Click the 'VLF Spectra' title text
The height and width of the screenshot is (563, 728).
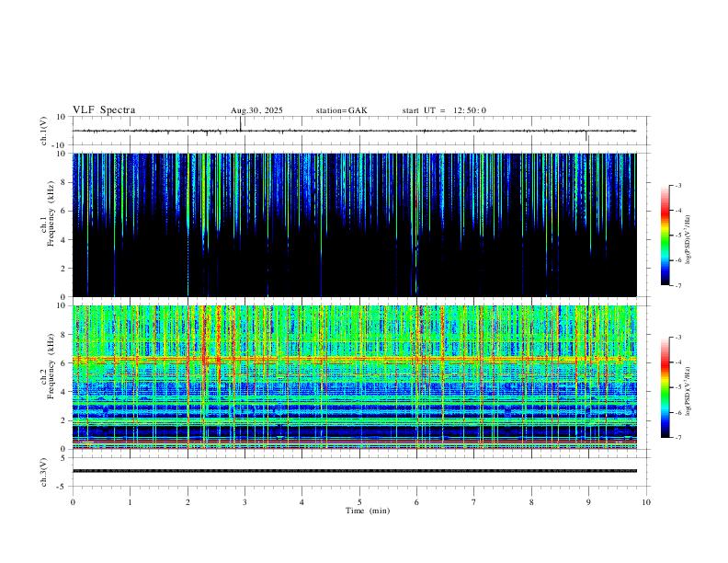(x=104, y=110)
